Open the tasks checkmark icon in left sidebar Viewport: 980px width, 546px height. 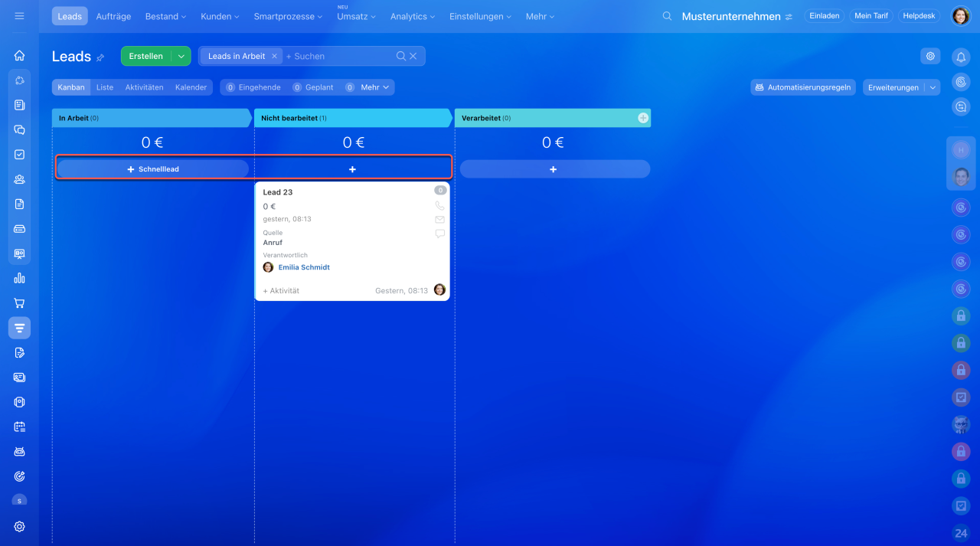pos(19,154)
